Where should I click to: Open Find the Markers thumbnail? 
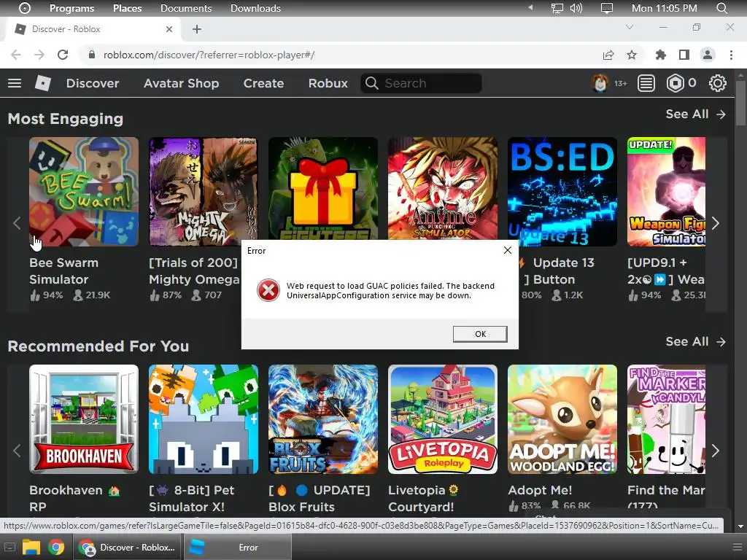tap(667, 419)
